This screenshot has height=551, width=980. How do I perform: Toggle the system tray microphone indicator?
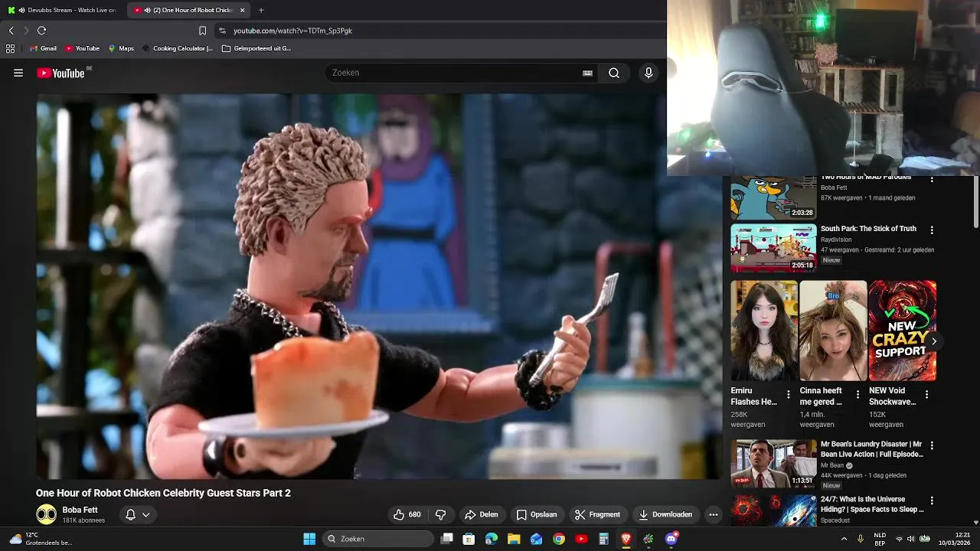pos(861,539)
